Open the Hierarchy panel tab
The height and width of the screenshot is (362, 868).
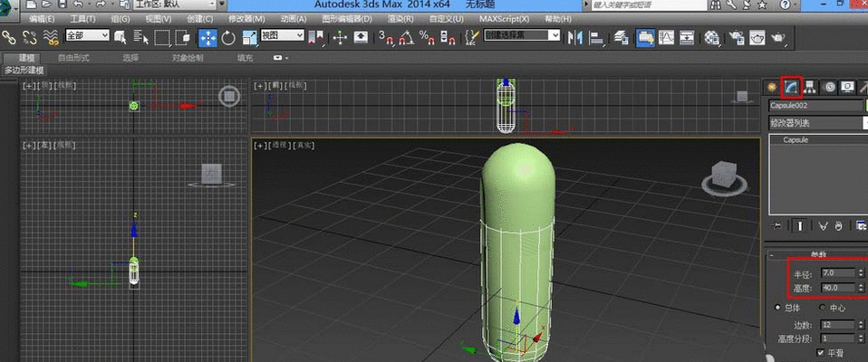pos(810,87)
